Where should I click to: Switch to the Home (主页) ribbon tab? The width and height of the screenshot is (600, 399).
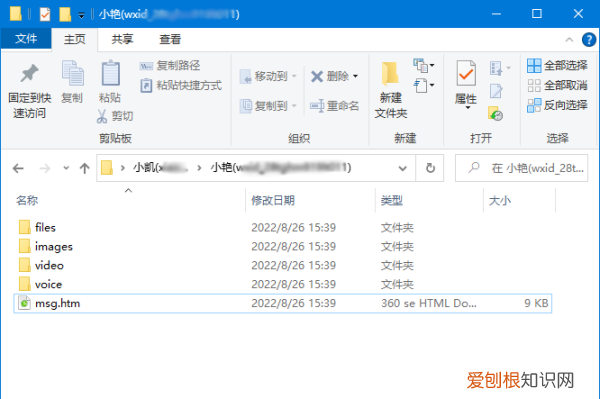pyautogui.click(x=75, y=39)
